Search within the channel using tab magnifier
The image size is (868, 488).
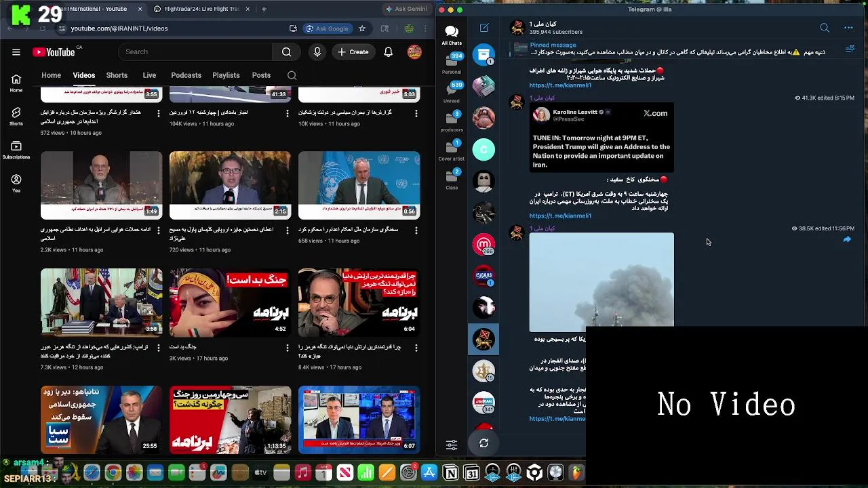pyautogui.click(x=292, y=75)
